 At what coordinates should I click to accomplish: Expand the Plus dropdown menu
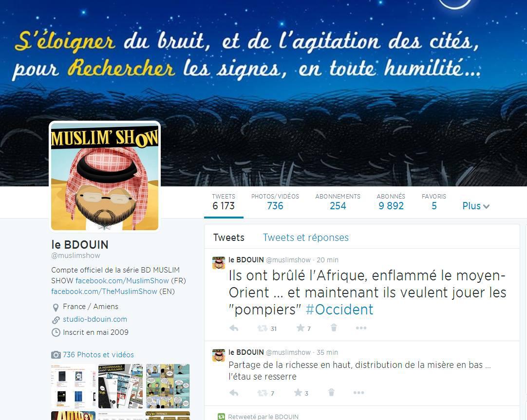pyautogui.click(x=475, y=206)
